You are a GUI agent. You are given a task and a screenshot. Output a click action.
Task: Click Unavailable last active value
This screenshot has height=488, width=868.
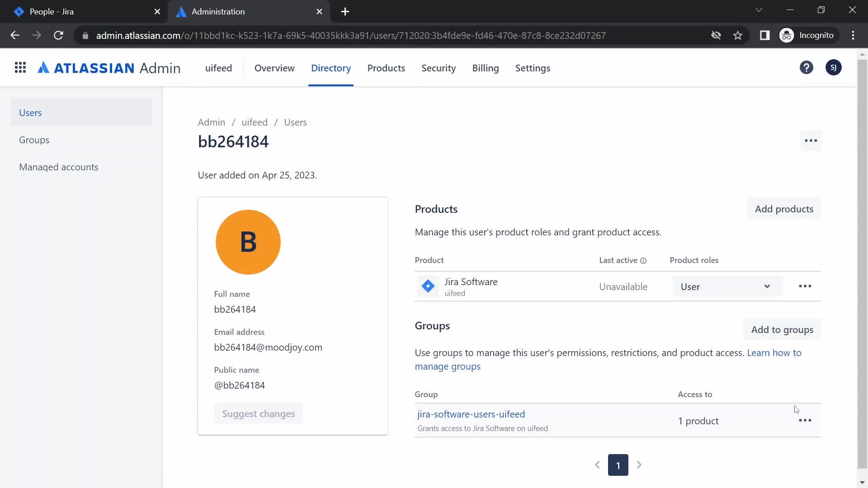pyautogui.click(x=623, y=287)
